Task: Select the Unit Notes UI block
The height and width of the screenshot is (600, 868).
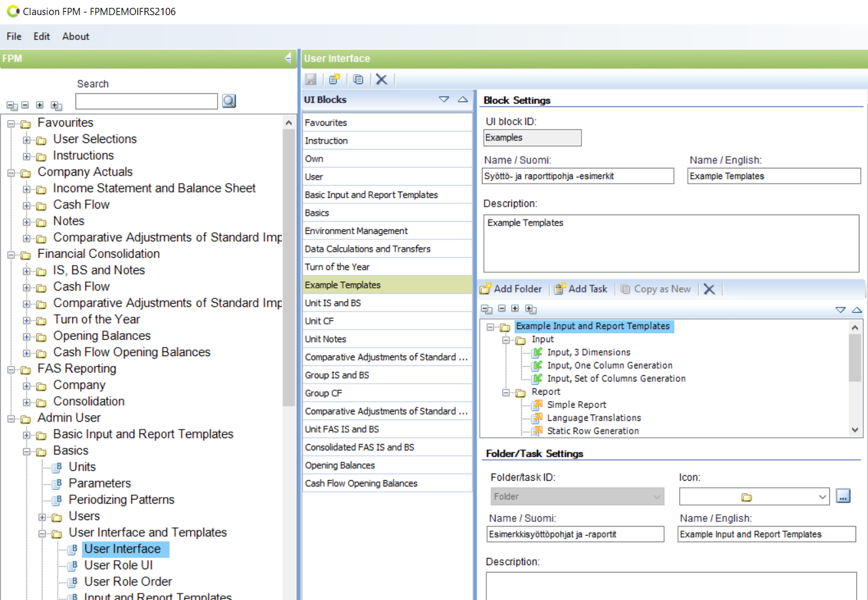Action: [387, 339]
